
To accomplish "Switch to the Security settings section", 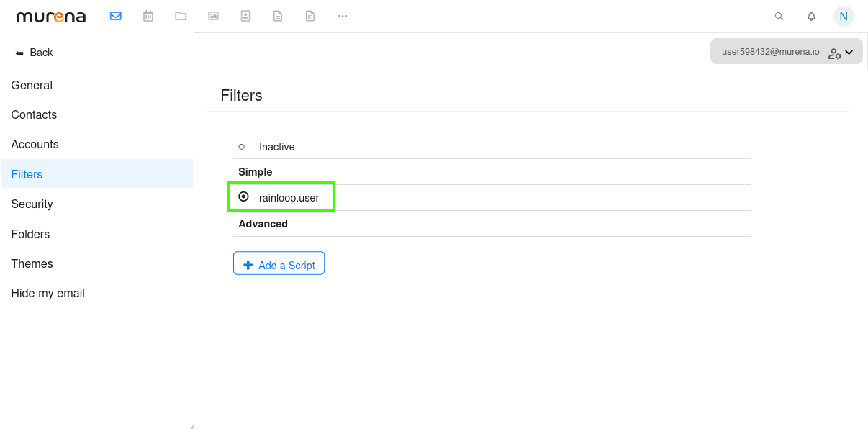I will coord(32,204).
